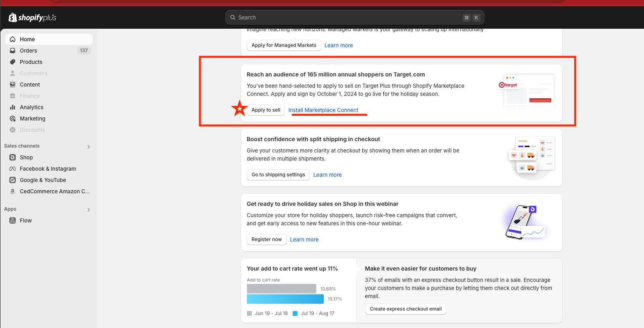Expand the Apps section chevron
The image size is (644, 328).
click(x=89, y=210)
